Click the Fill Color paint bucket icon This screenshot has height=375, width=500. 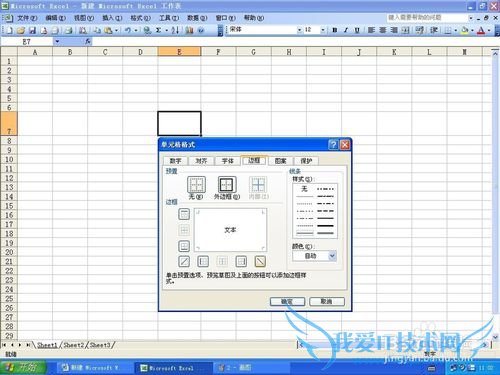(465, 30)
